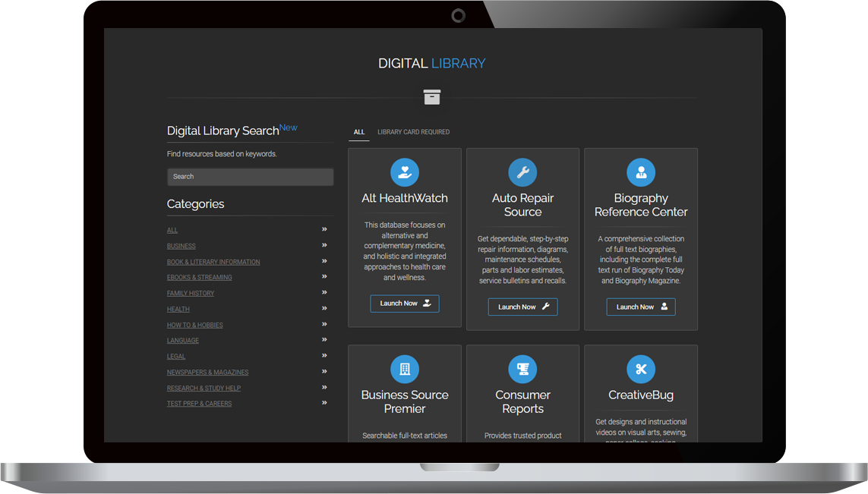Open the Language category
Screen dimensions: 868x494
pyautogui.click(x=183, y=340)
